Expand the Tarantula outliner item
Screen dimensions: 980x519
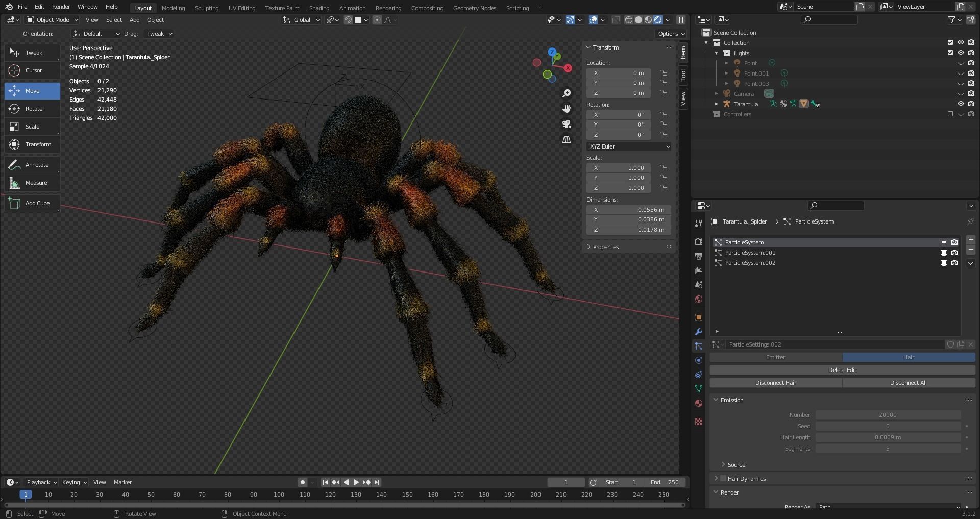[x=717, y=104]
